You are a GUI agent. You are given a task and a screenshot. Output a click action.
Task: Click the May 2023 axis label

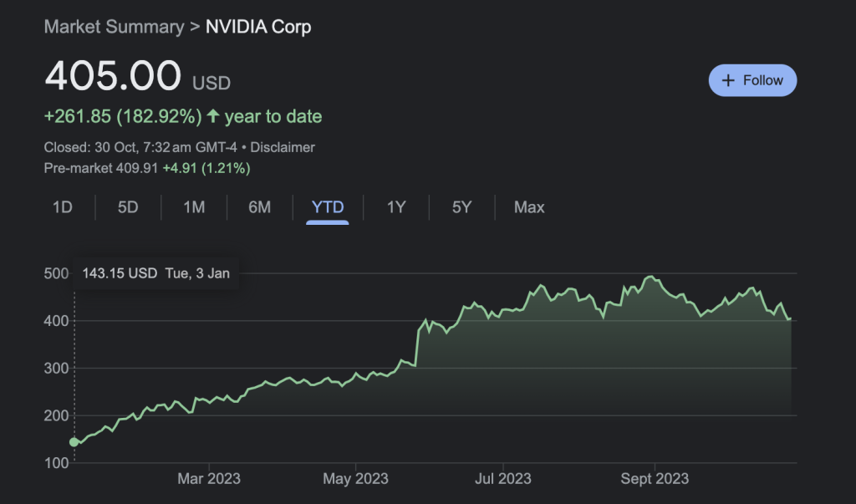(355, 479)
